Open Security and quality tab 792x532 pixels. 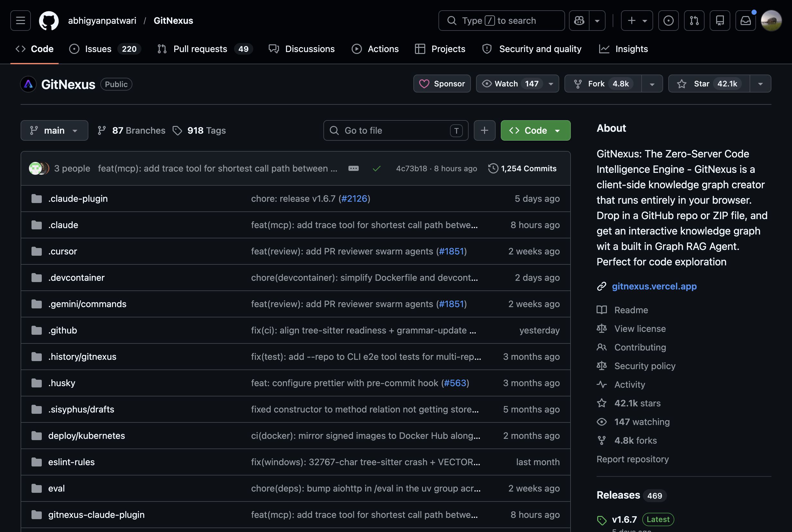coord(532,49)
